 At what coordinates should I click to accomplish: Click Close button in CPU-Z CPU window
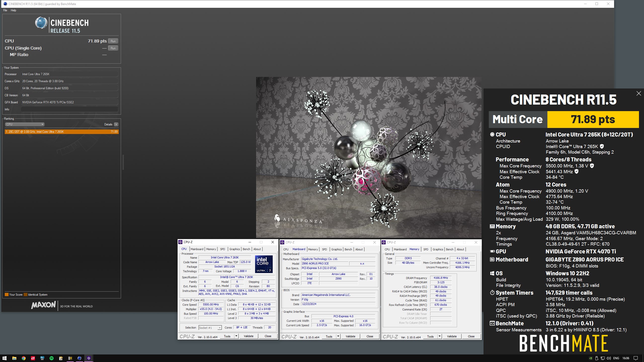tap(268, 336)
